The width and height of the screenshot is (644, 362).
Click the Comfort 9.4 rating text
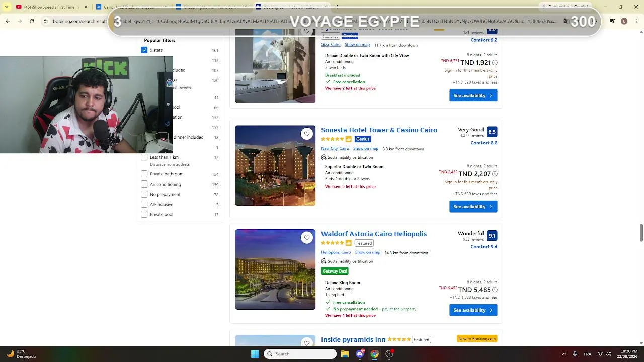[x=484, y=247]
